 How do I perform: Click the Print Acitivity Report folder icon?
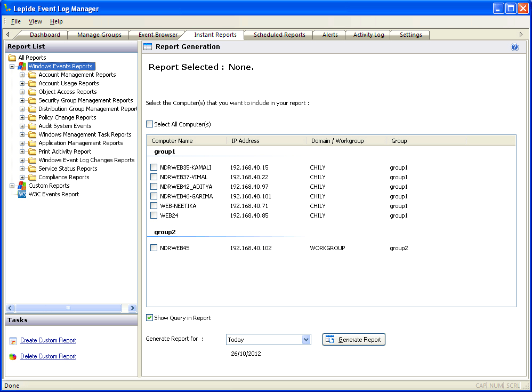[33, 151]
